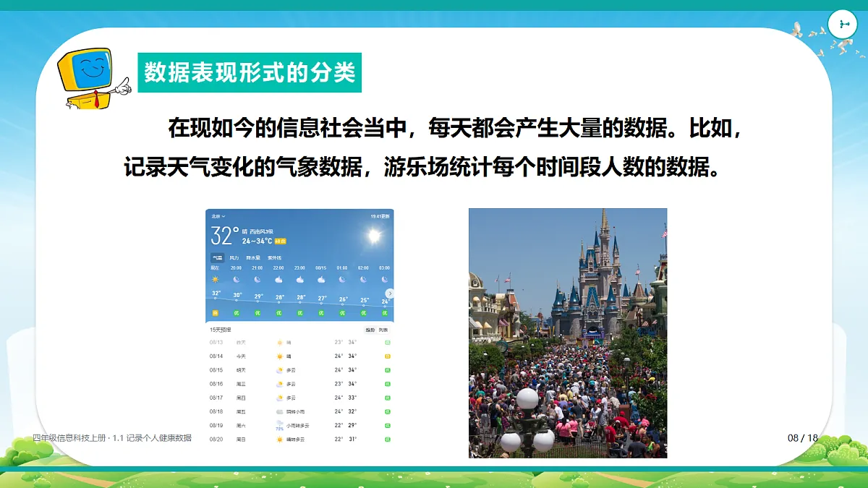Select the 趋势 view toggle
The width and height of the screenshot is (868, 488).
pos(370,330)
